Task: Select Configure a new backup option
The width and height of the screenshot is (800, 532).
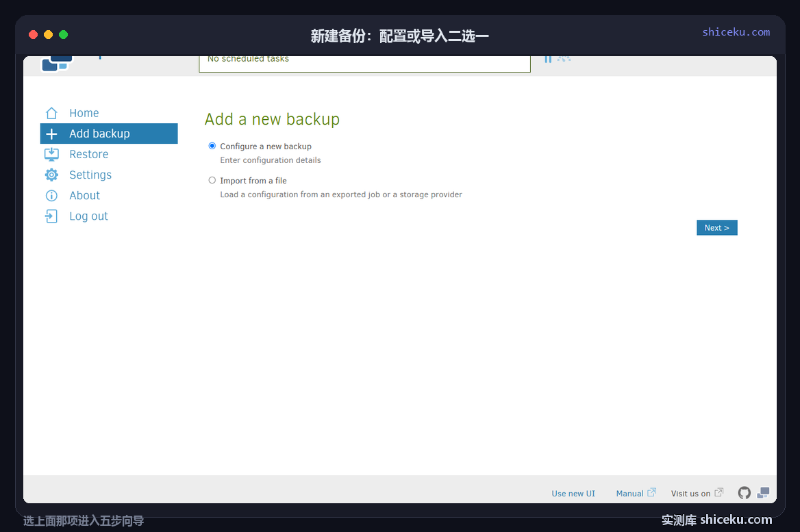Action: 212,146
